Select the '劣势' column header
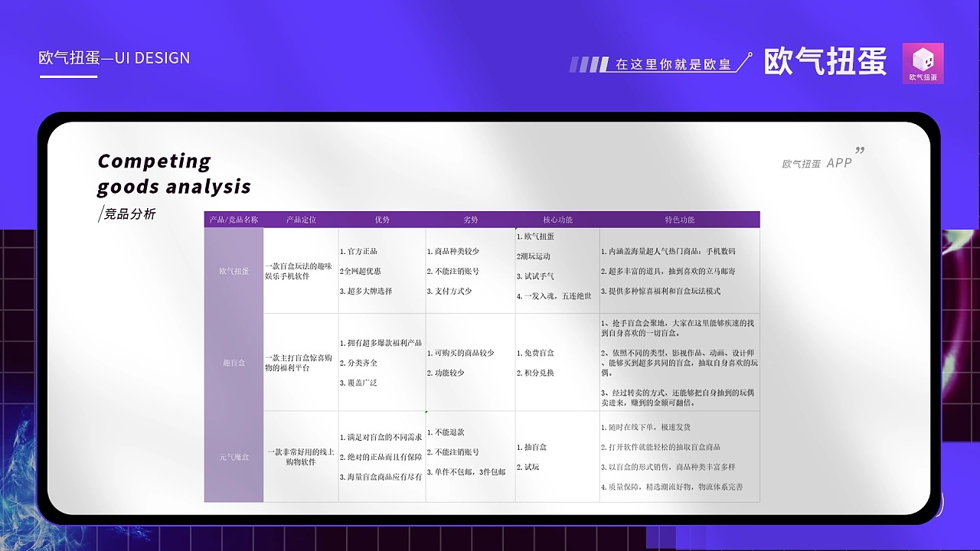Image resolution: width=980 pixels, height=551 pixels. coord(470,220)
